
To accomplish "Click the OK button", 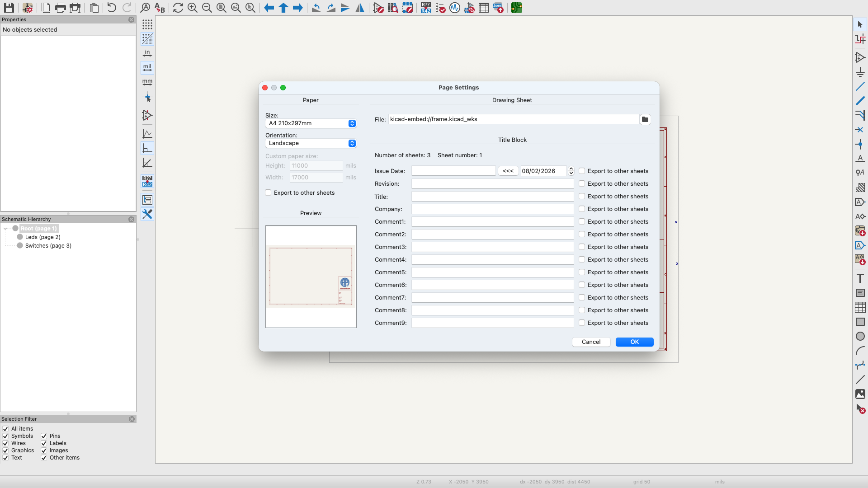I will [x=634, y=342].
